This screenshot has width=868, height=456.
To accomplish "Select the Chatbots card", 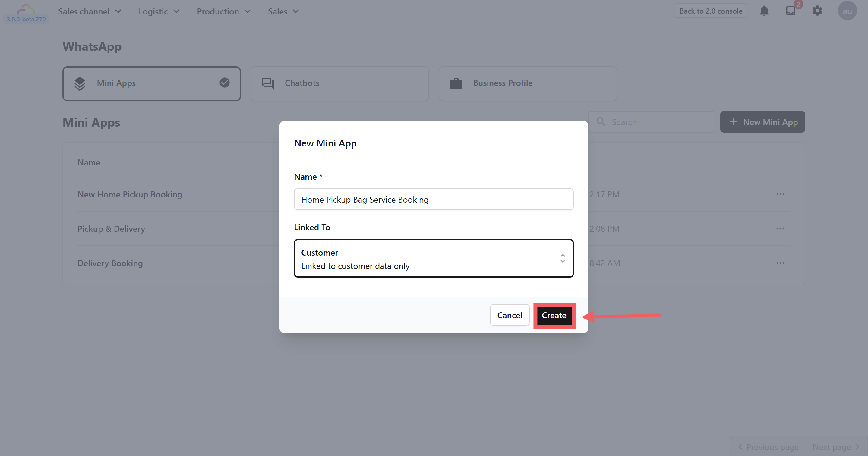I will pyautogui.click(x=339, y=83).
